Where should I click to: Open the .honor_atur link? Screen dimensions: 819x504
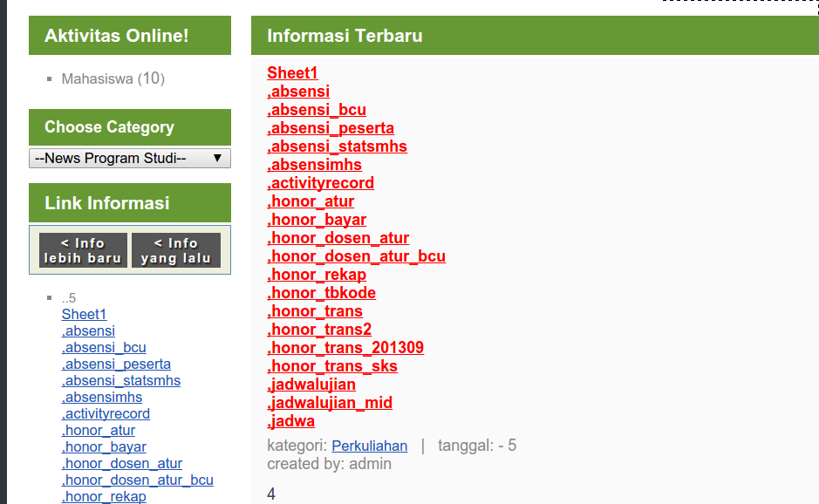point(311,201)
